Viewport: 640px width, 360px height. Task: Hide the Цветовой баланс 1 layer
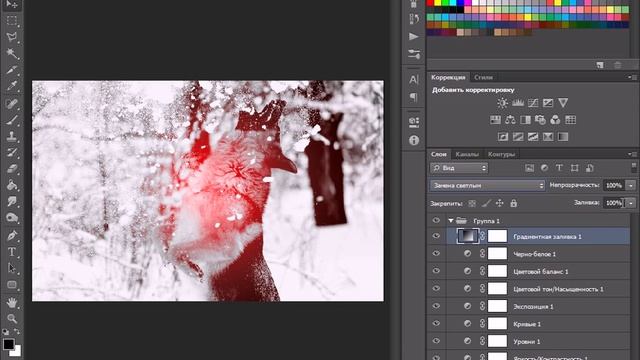436,271
